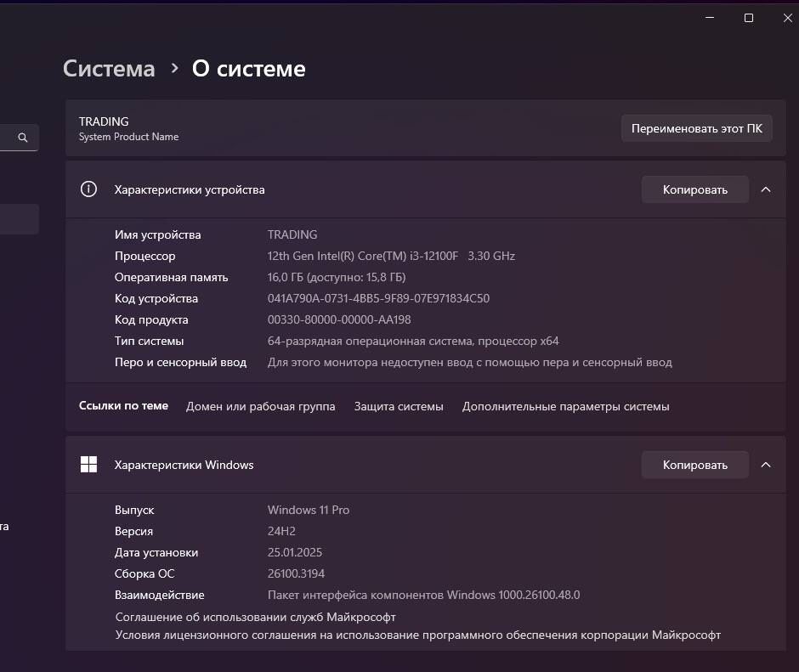The height and width of the screenshot is (672, 799).
Task: Select Windows 11 Pro edition text
Action: (x=309, y=510)
